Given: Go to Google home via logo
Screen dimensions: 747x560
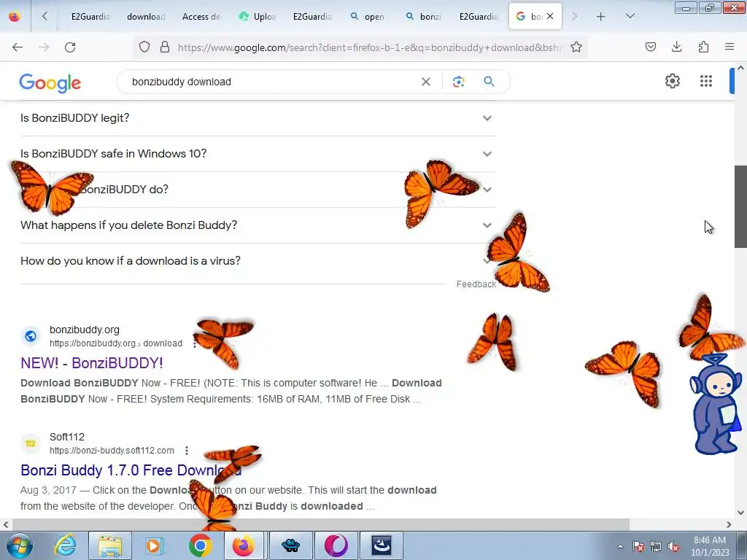Looking at the screenshot, I should [50, 83].
